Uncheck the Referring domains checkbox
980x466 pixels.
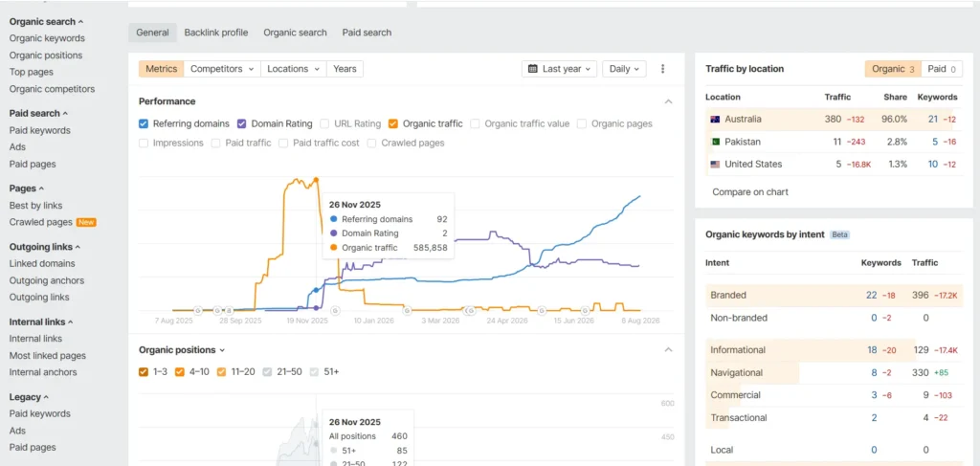(144, 123)
